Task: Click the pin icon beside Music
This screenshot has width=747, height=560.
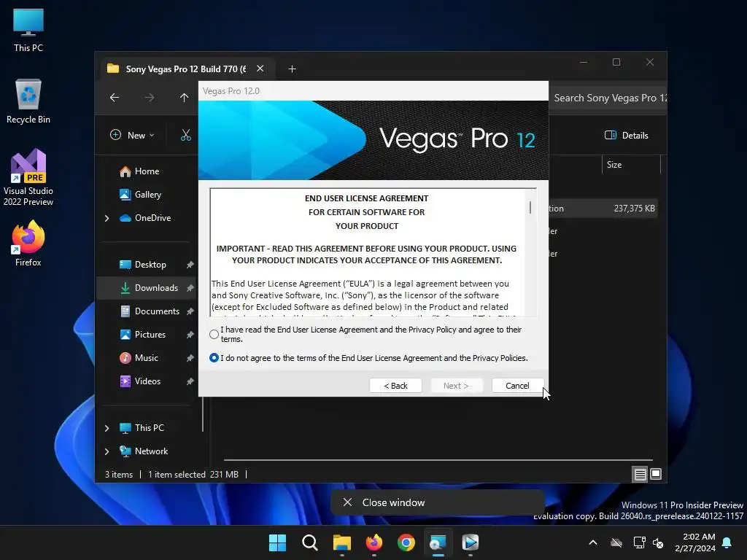Action: 190,358
